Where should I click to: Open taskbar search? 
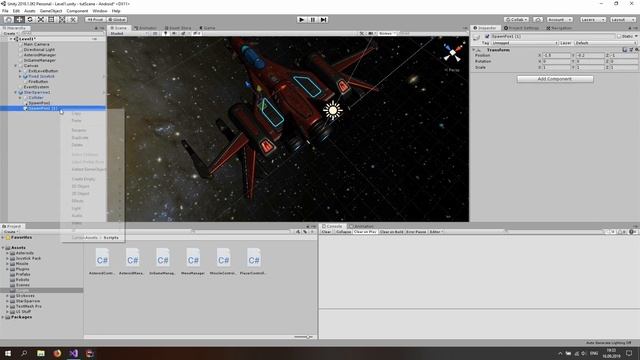click(24, 353)
